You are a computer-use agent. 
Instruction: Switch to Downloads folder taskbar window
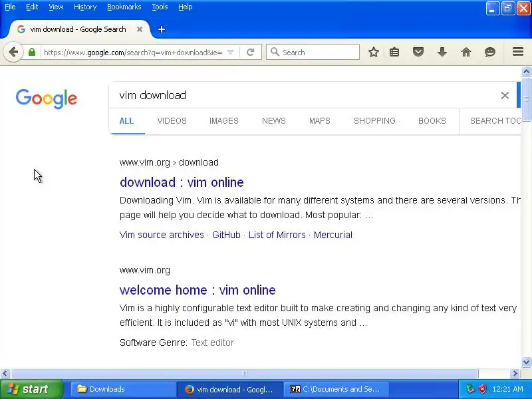[122, 389]
